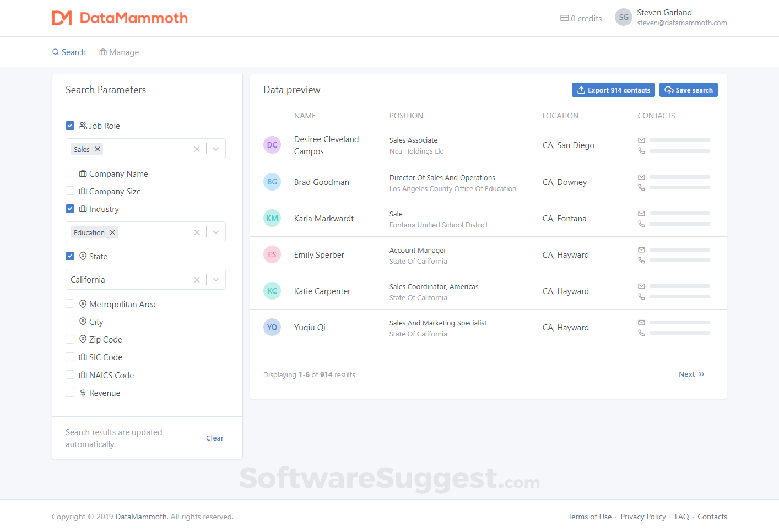
Task: Uncheck the Industry checkbox
Action: [70, 209]
